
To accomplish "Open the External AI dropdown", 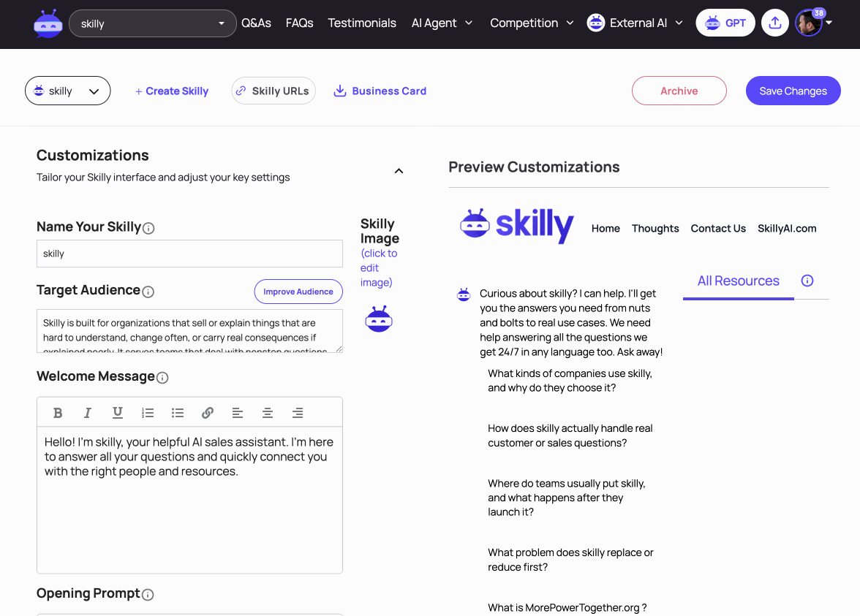I will tap(635, 23).
